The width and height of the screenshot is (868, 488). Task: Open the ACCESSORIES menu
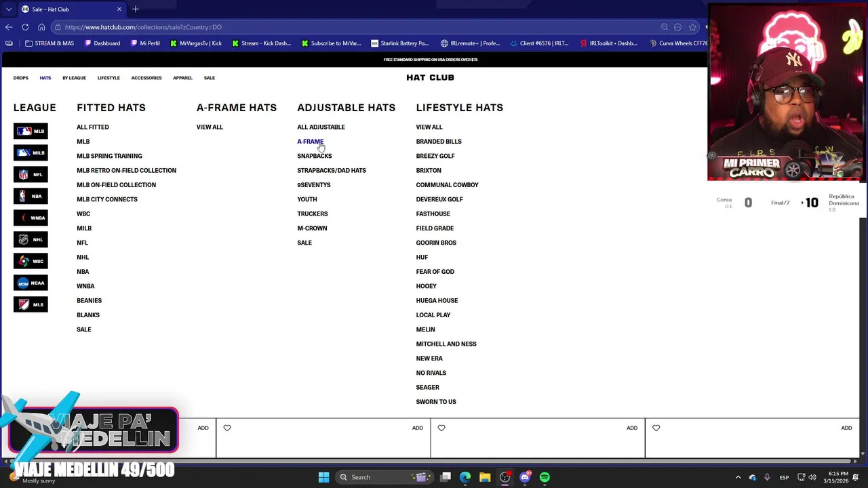146,78
